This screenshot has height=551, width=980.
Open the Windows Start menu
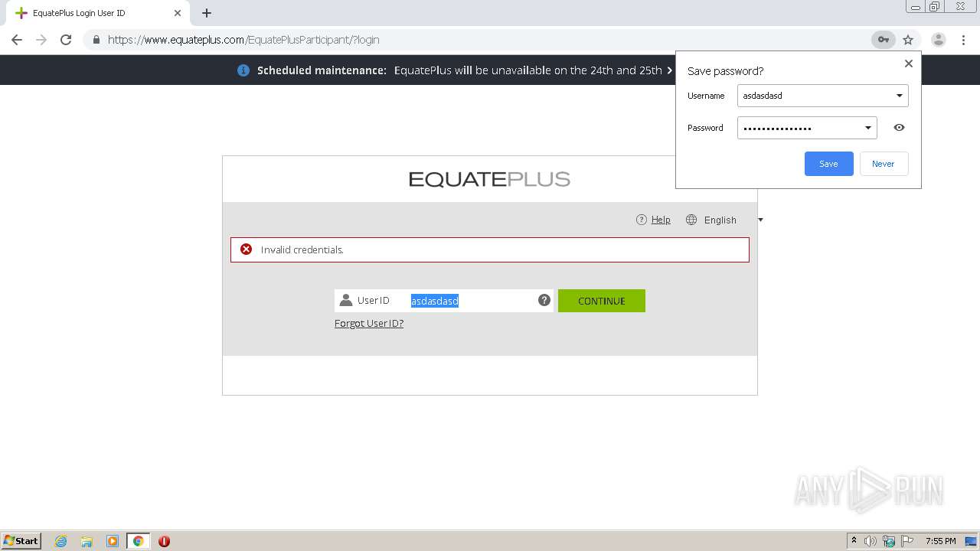pyautogui.click(x=21, y=540)
